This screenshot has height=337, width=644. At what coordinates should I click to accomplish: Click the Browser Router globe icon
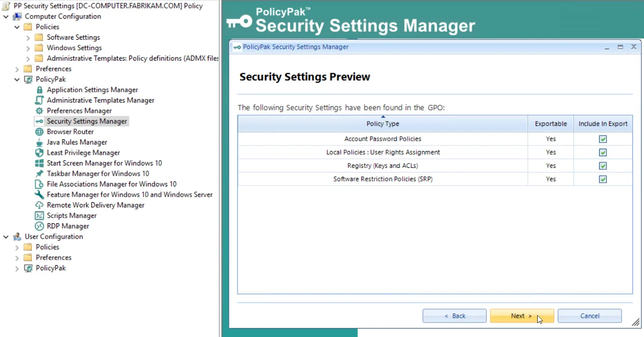click(x=39, y=132)
